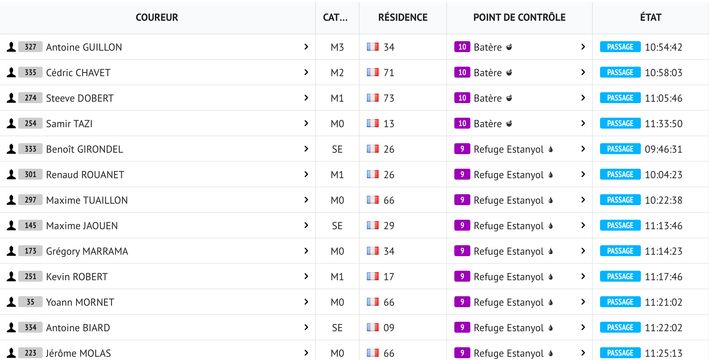
Task: Click the PASSAGE badge at 10:54:42
Action: point(620,47)
